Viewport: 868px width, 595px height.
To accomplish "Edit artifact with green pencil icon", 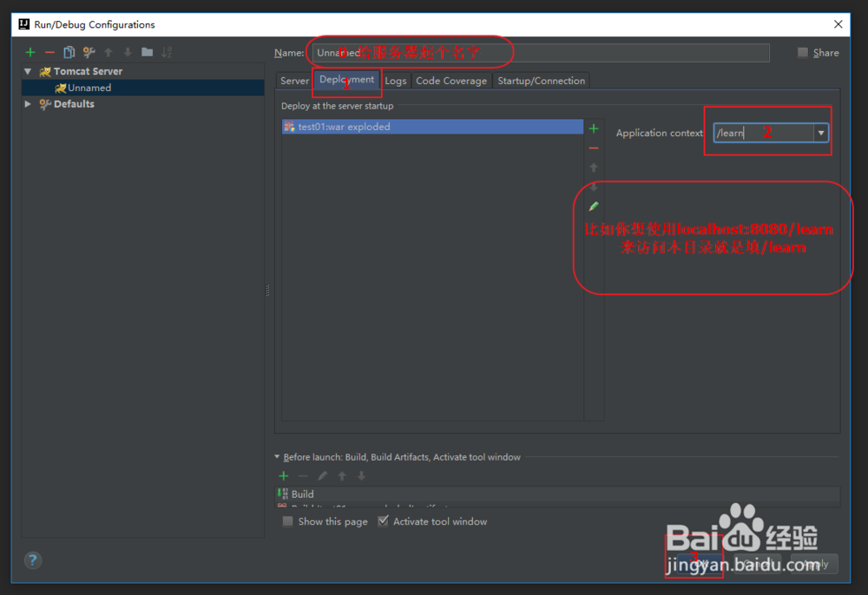I will click(594, 206).
